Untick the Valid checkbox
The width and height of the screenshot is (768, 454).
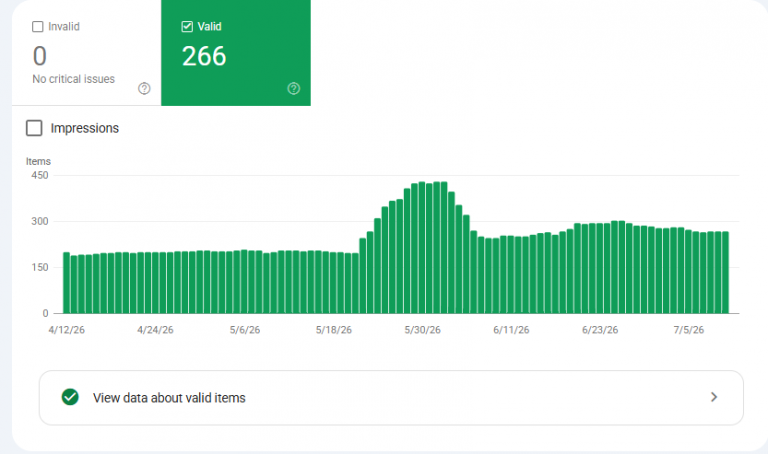187,26
